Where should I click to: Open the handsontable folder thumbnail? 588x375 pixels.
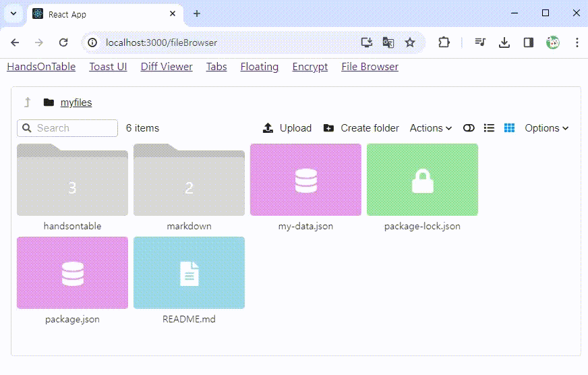pyautogui.click(x=72, y=179)
